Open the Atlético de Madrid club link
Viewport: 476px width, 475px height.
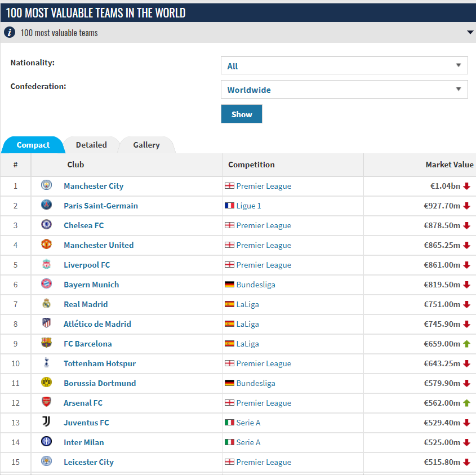coord(97,324)
